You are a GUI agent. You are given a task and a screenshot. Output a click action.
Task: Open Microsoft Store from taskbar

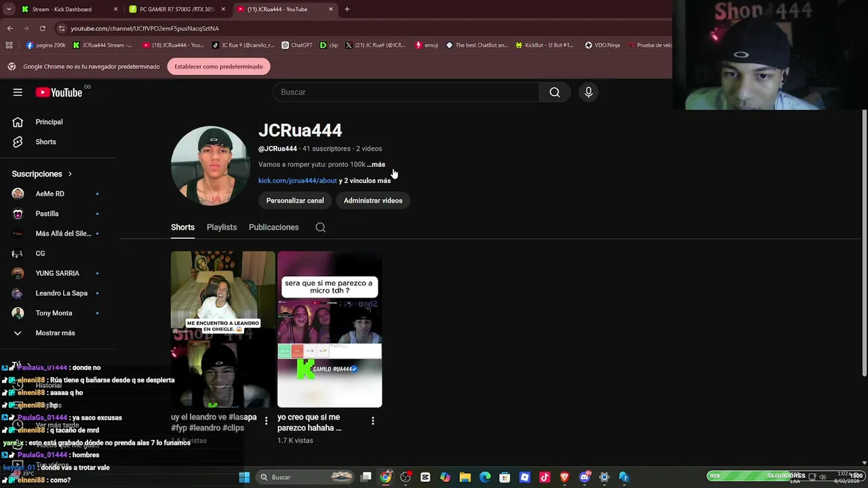(x=505, y=477)
